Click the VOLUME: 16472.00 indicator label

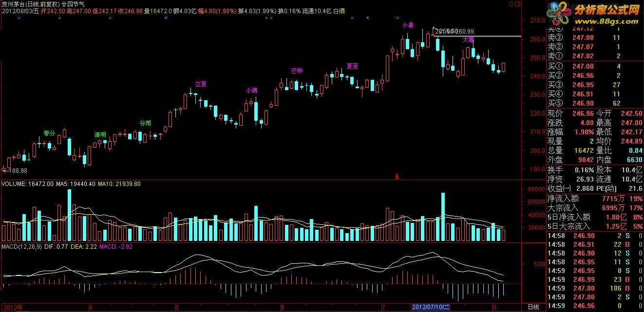27,184
